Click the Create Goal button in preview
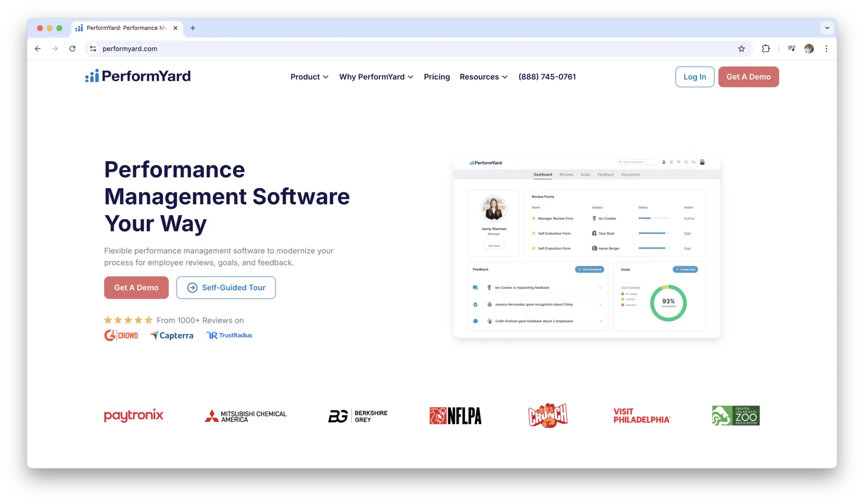The image size is (864, 504). tap(685, 269)
